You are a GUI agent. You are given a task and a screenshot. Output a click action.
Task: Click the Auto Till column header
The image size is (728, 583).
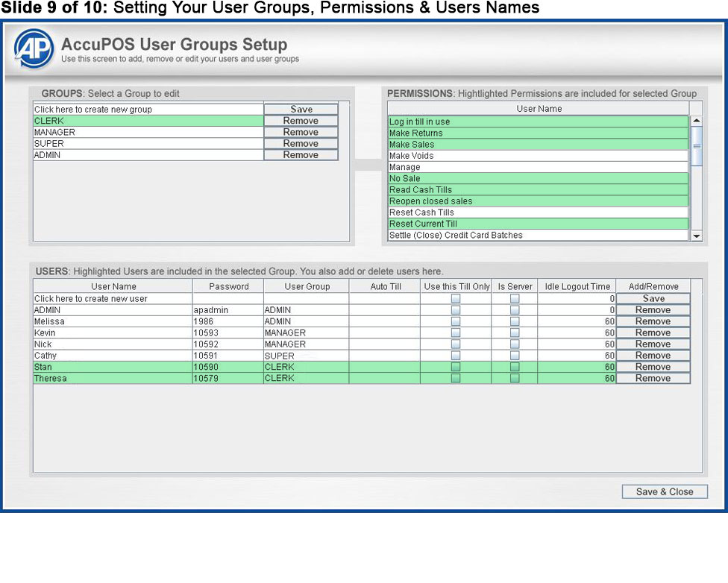tap(385, 286)
